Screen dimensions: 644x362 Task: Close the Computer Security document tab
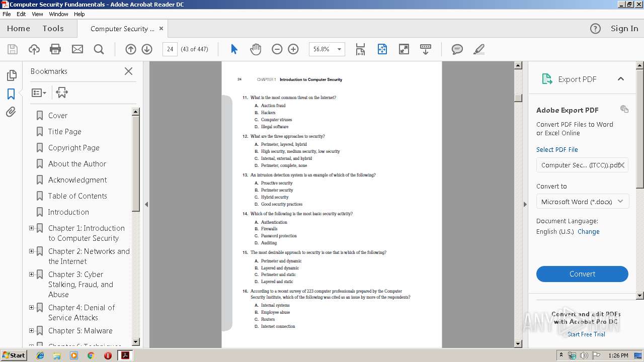pyautogui.click(x=161, y=29)
